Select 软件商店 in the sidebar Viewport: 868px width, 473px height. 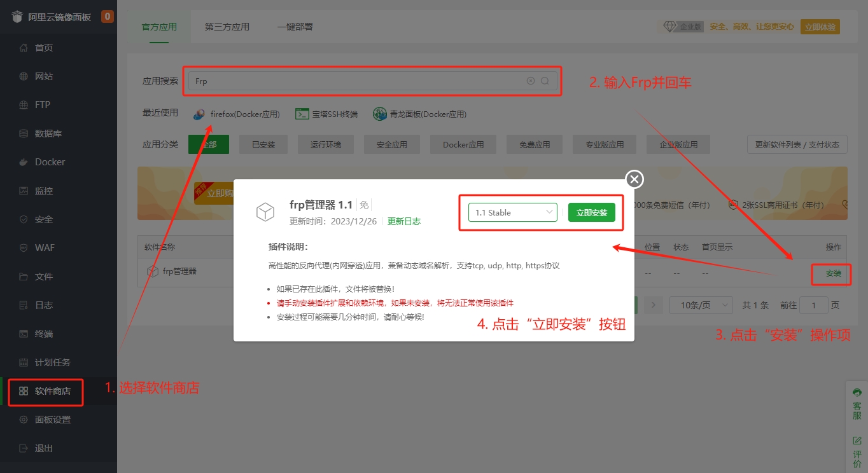52,391
